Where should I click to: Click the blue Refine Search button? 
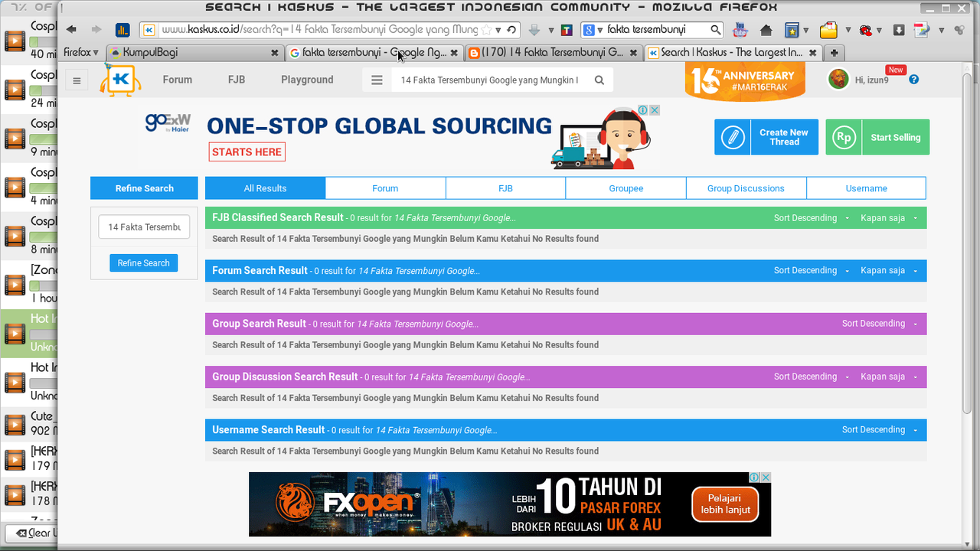click(x=144, y=262)
